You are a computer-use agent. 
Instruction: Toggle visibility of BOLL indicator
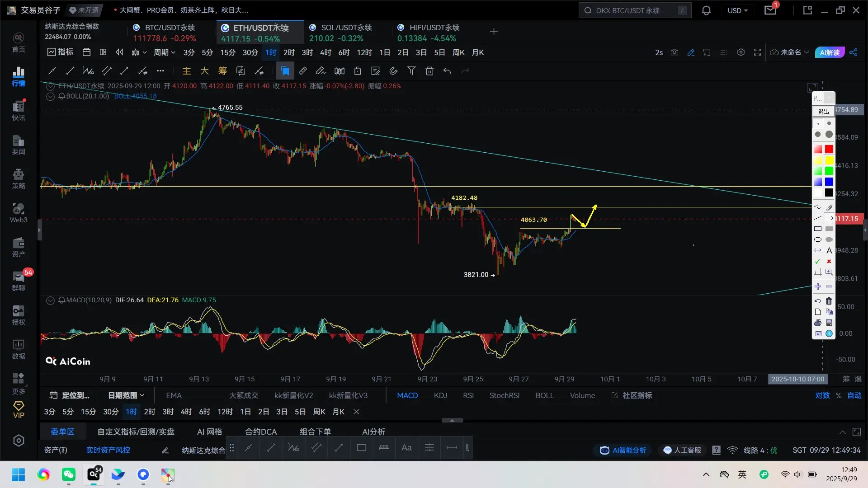click(50, 96)
